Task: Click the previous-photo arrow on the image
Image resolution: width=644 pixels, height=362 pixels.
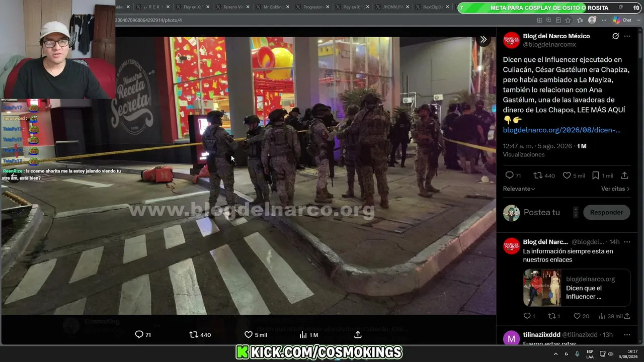Action: click(x=14, y=175)
